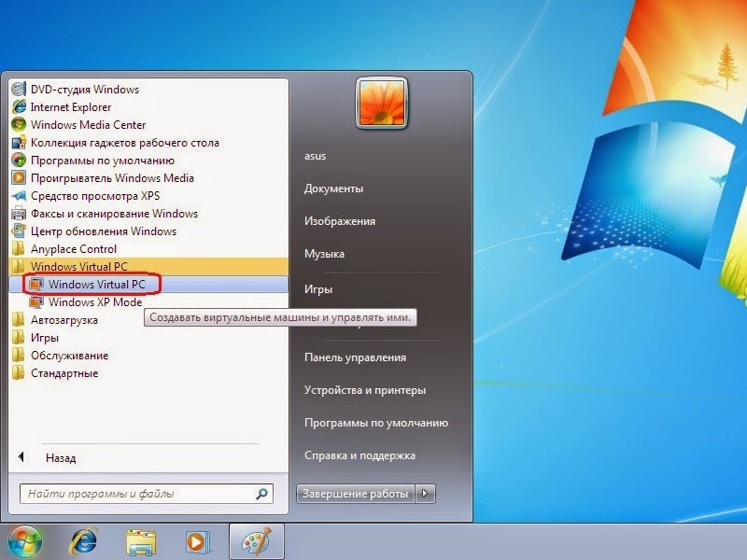
Task: Click the magnifier icon in the search box
Action: [261, 494]
